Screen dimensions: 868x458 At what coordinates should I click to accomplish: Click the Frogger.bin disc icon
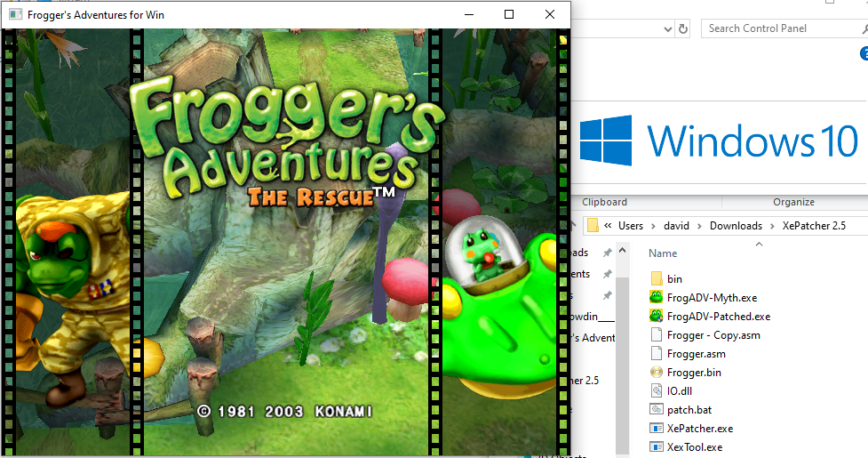pos(657,372)
